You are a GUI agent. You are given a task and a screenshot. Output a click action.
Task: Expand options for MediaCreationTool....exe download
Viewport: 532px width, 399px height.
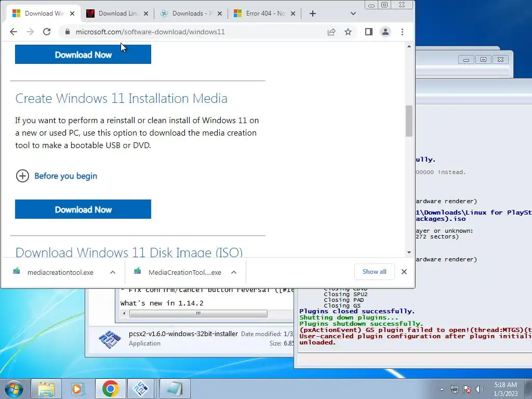coord(234,272)
